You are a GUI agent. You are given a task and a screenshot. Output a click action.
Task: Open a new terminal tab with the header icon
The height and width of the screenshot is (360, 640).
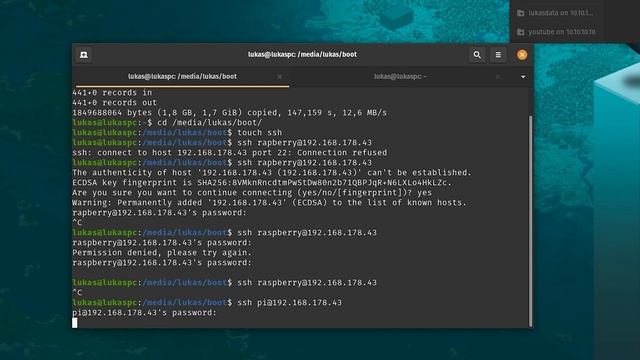(84, 55)
